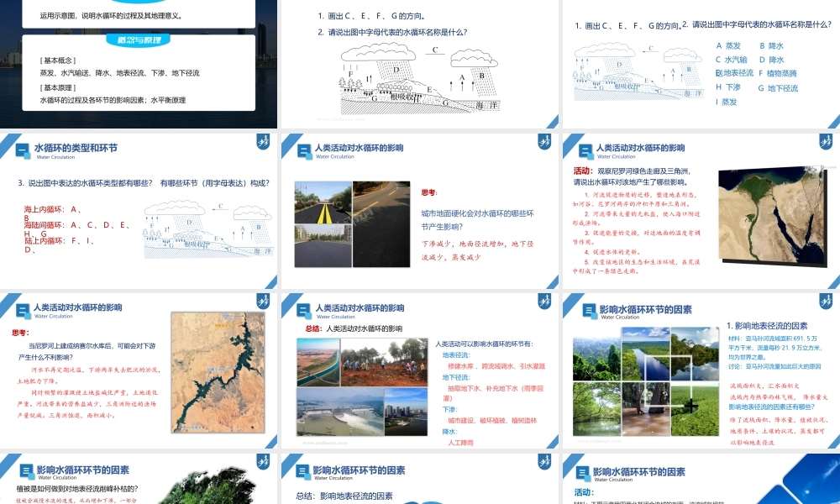Click the text 修建水库、跨流域调水、引水灌溉
Image resolution: width=840 pixels, height=504 pixels.
(x=496, y=365)
